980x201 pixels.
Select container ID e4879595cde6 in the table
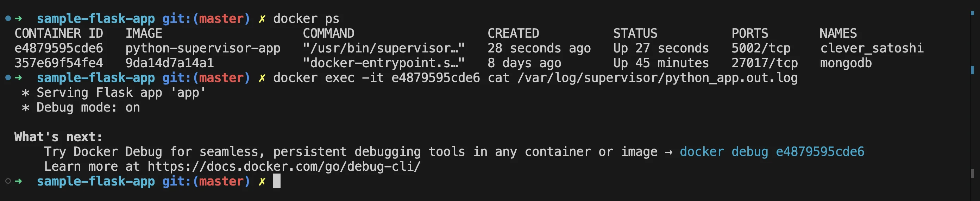[58, 48]
